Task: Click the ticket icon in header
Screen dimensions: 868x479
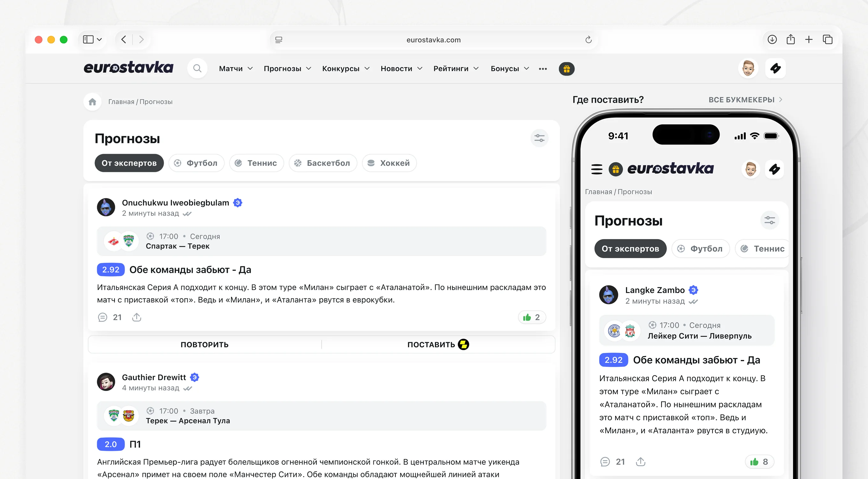Action: click(x=775, y=69)
